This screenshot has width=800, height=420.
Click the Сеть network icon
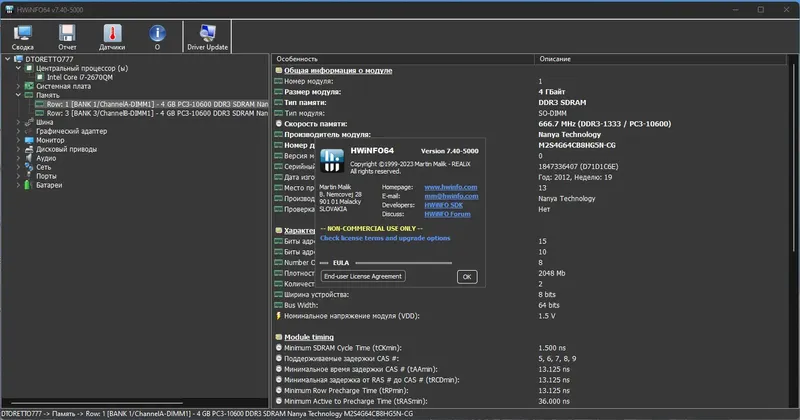[x=29, y=167]
